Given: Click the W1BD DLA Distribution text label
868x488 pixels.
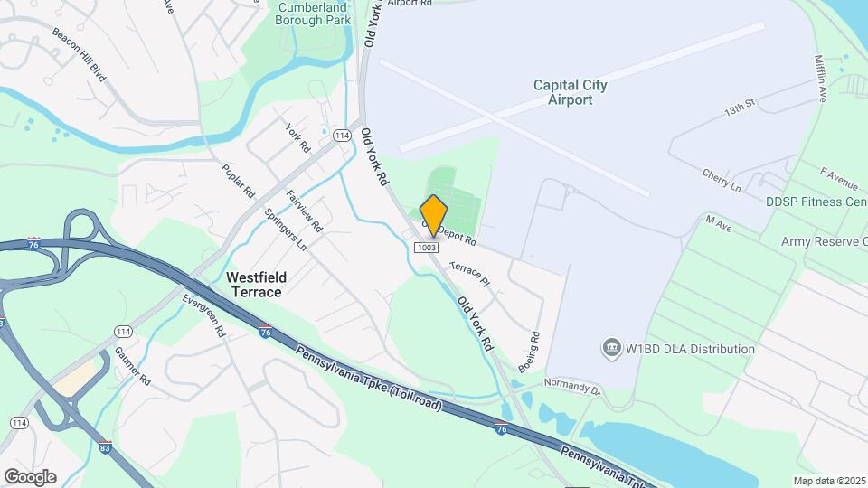Looking at the screenshot, I should [690, 349].
